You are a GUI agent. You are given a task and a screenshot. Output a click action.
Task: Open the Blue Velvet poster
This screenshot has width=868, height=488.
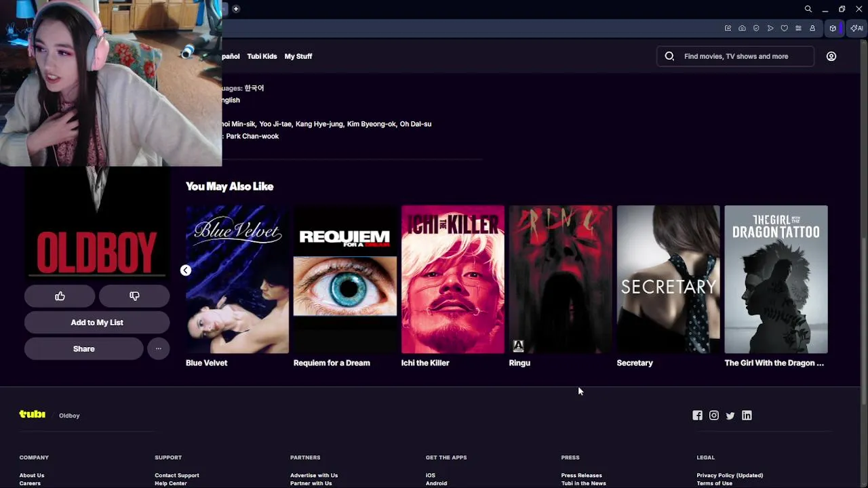click(x=237, y=279)
